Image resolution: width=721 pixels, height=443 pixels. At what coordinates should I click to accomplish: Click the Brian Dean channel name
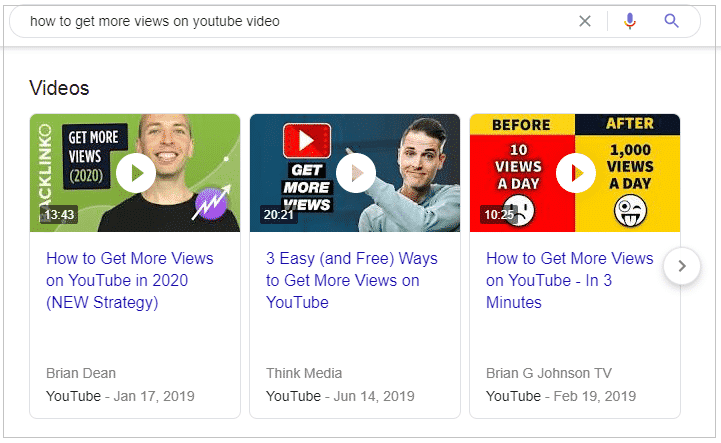[81, 373]
